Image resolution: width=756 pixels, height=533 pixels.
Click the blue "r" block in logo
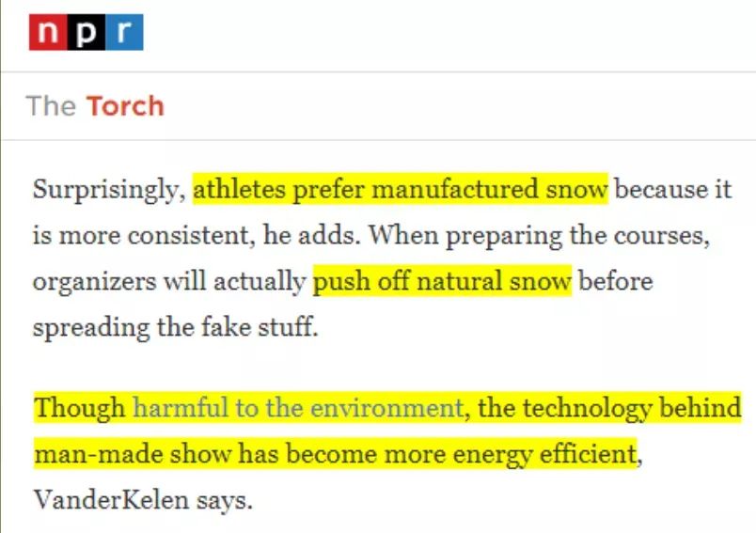tap(124, 33)
